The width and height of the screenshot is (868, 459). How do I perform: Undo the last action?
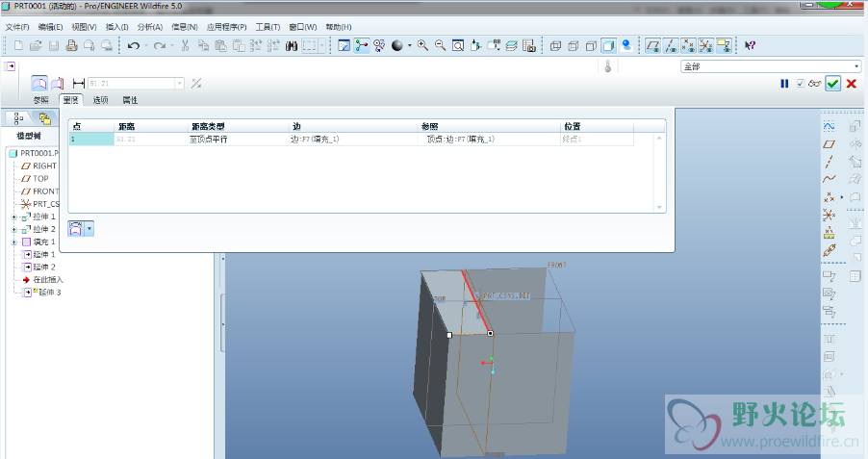pyautogui.click(x=134, y=46)
